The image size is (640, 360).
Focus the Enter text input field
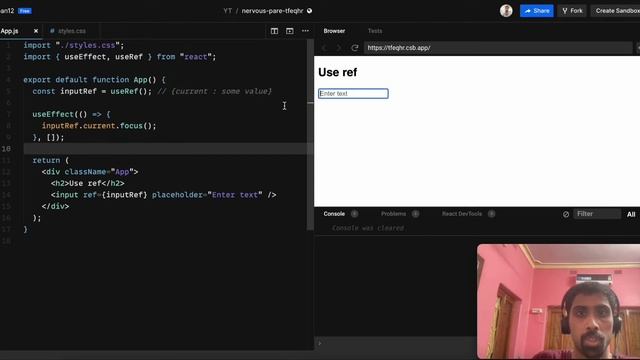tap(353, 93)
